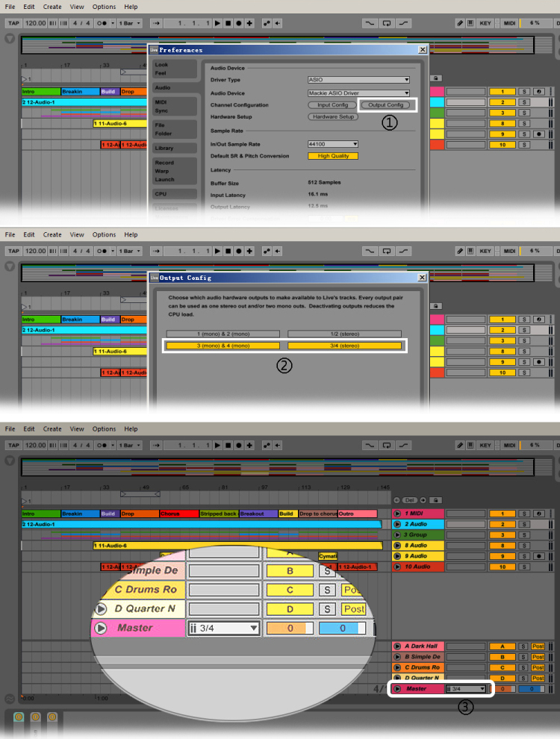Toggle the 1 MIDI track activator in the bottom screenshot
Viewport: 560px width, 739px height.
[x=503, y=514]
